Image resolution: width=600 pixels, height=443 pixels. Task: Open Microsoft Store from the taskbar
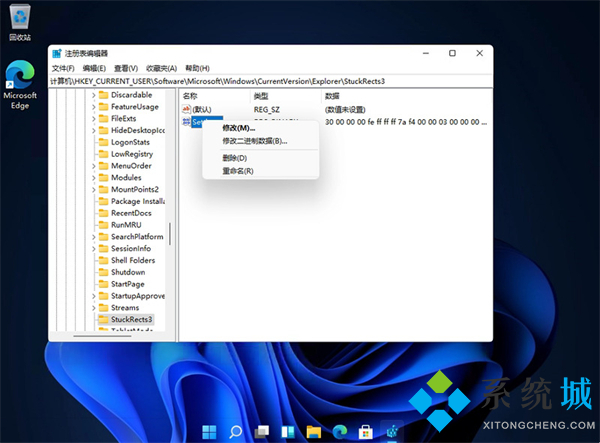coord(365,432)
